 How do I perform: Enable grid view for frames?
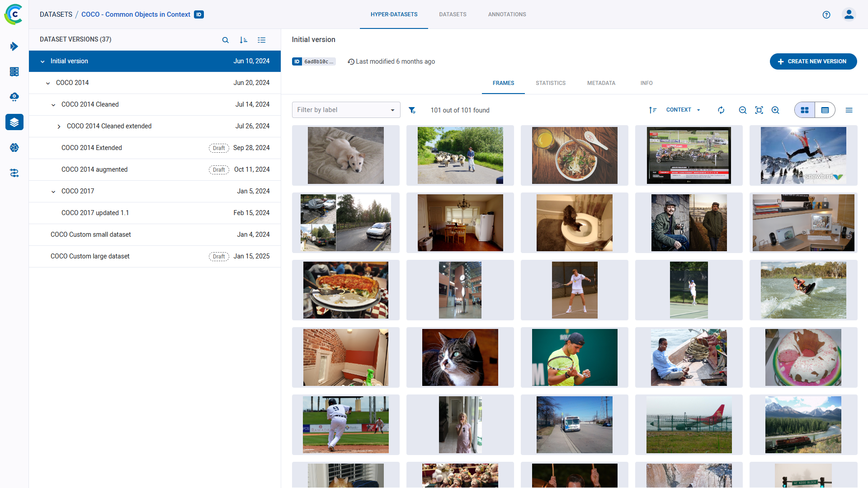[805, 110]
